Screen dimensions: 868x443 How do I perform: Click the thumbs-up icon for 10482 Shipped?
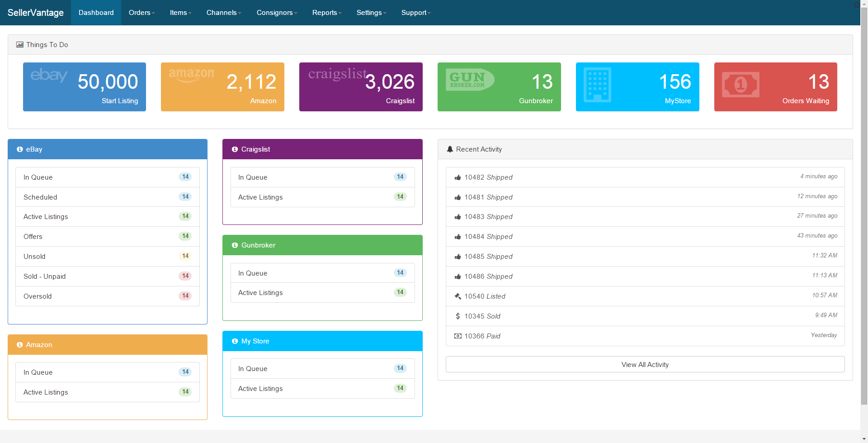tap(458, 177)
